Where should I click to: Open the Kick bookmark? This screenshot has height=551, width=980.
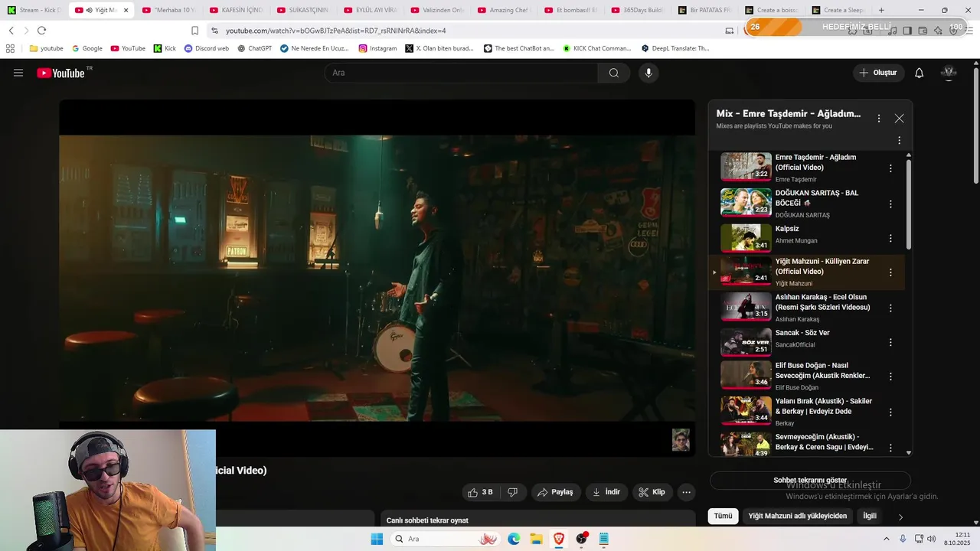tap(165, 48)
